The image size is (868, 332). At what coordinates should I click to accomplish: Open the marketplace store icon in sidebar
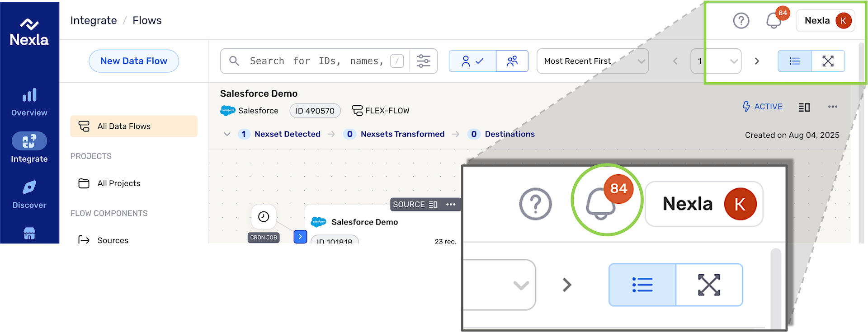[29, 234]
